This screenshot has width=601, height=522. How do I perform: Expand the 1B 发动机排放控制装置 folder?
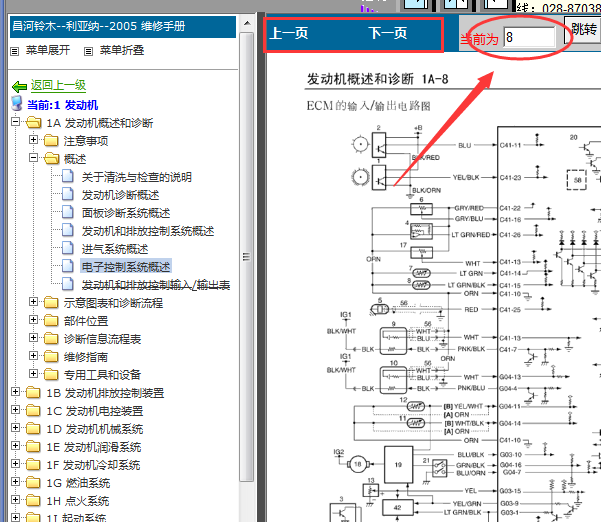click(x=15, y=392)
